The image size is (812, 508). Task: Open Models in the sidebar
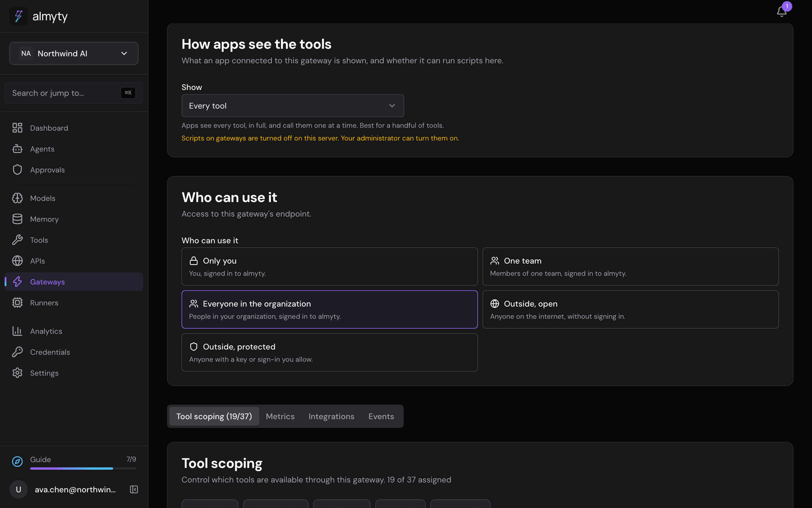(x=74, y=198)
